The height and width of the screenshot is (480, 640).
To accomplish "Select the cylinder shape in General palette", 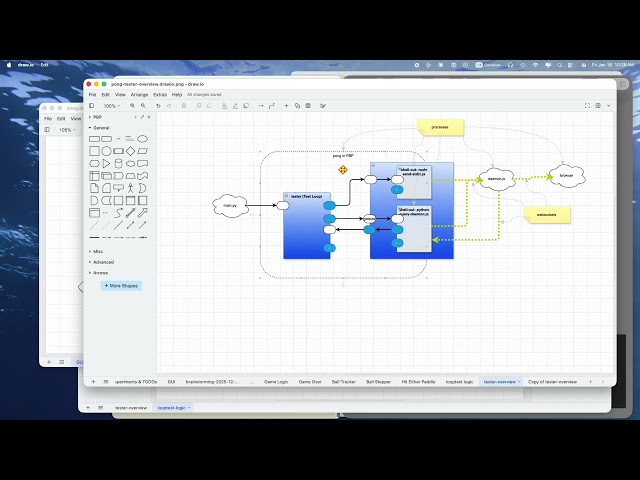I will coord(118,164).
